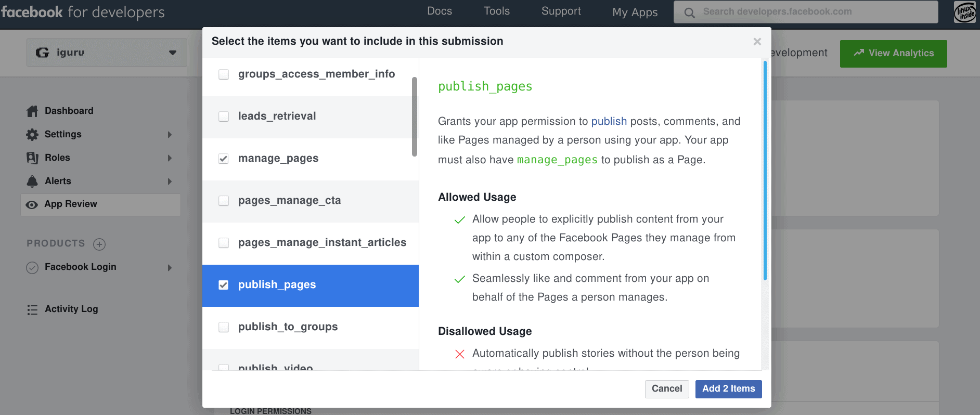980x415 pixels.
Task: Select the pages_manage_cta permission row
Action: point(311,201)
